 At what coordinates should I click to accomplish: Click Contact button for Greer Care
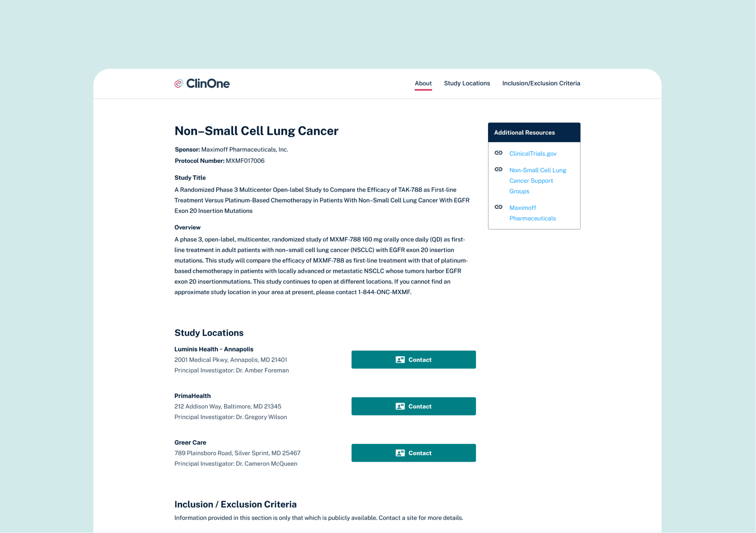point(413,453)
